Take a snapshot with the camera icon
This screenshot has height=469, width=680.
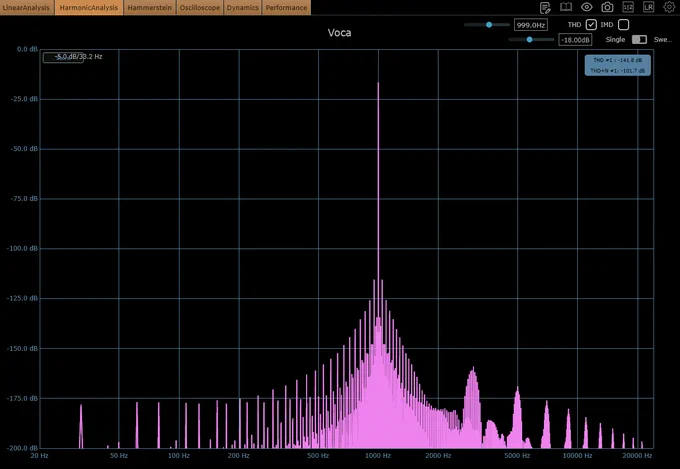[608, 7]
